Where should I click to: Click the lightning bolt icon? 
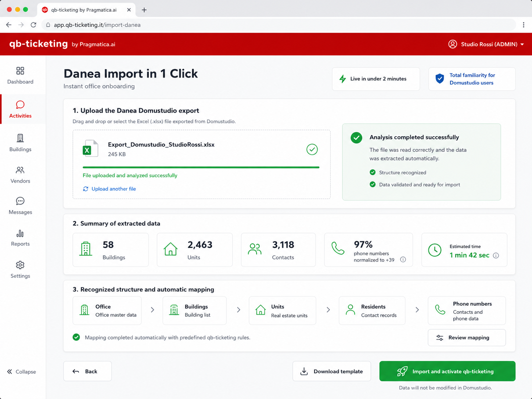pos(342,79)
